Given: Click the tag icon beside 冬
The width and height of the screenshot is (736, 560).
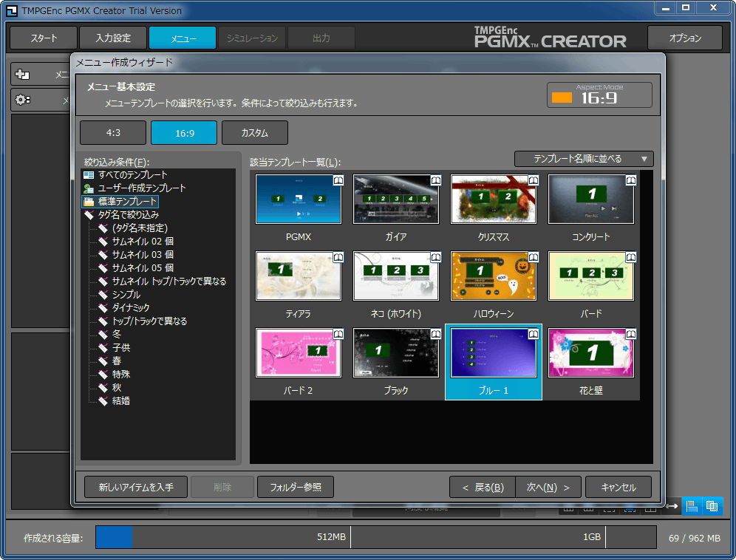Looking at the screenshot, I should 103,335.
